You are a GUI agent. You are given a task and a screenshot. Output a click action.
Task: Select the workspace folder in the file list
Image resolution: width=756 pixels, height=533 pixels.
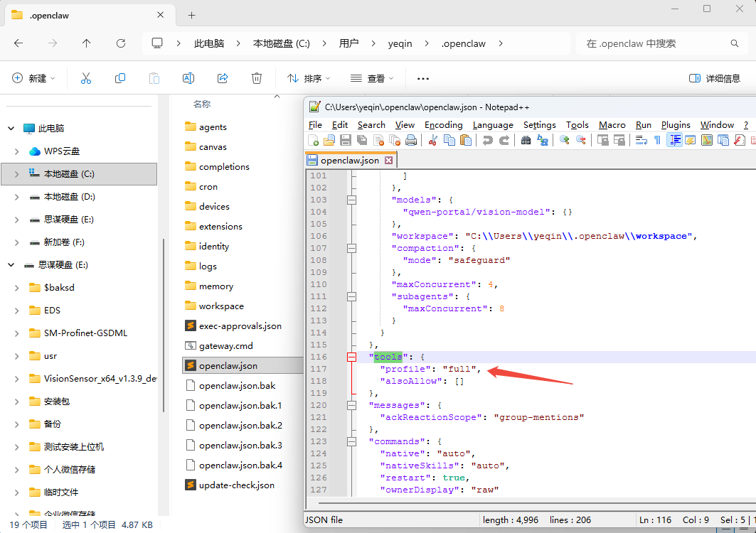click(221, 306)
